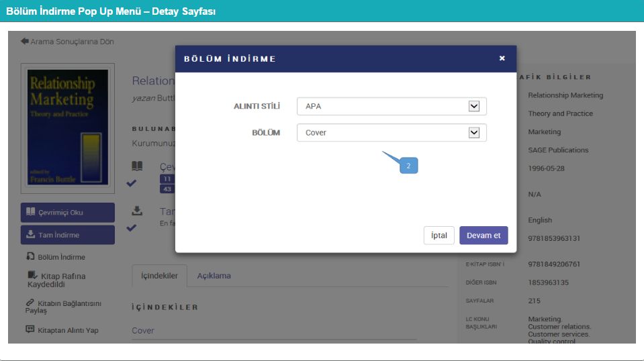This screenshot has width=644, height=361.
Task: Click the book icon on Çevrimiçi Oku button
Action: click(30, 211)
